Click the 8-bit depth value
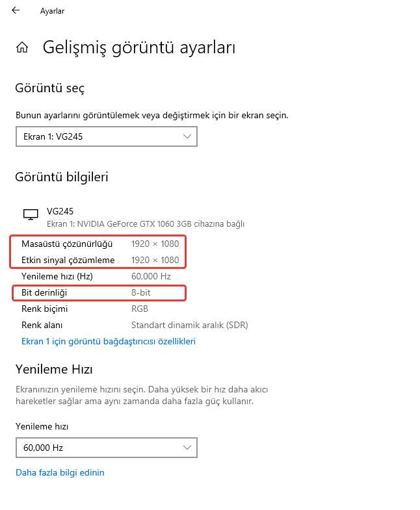The image size is (420, 510). (141, 293)
